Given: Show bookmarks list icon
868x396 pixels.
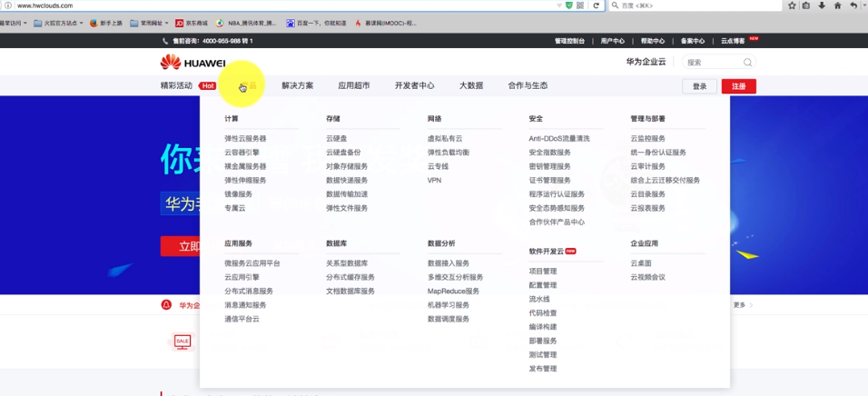Looking at the screenshot, I should pyautogui.click(x=806, y=5).
